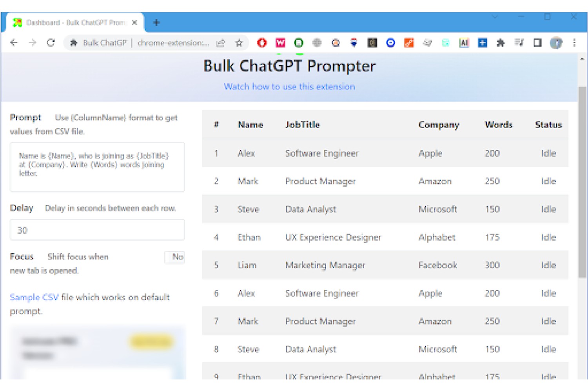The height and width of the screenshot is (392, 588).
Task: Open the orange square extension icon
Action: coord(409,43)
